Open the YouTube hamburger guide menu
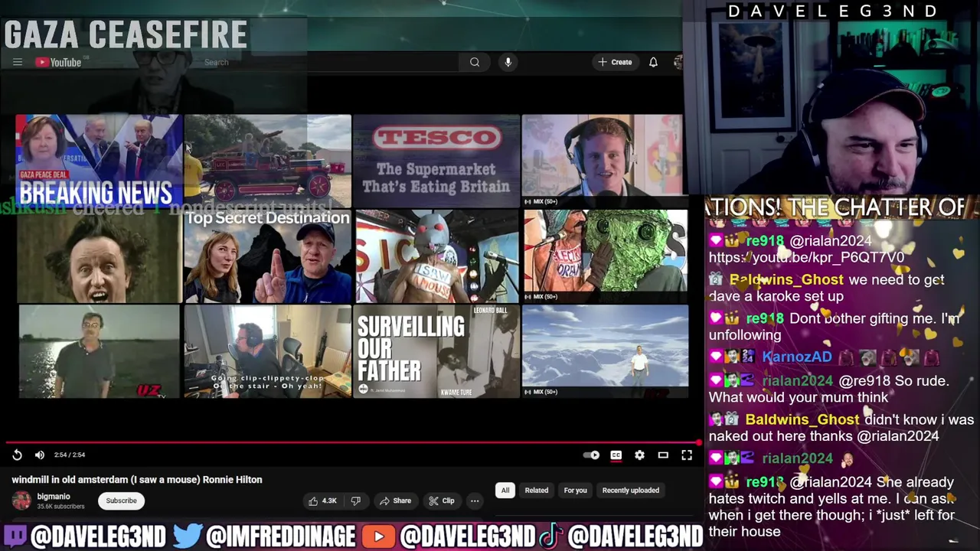This screenshot has width=980, height=551. (18, 62)
